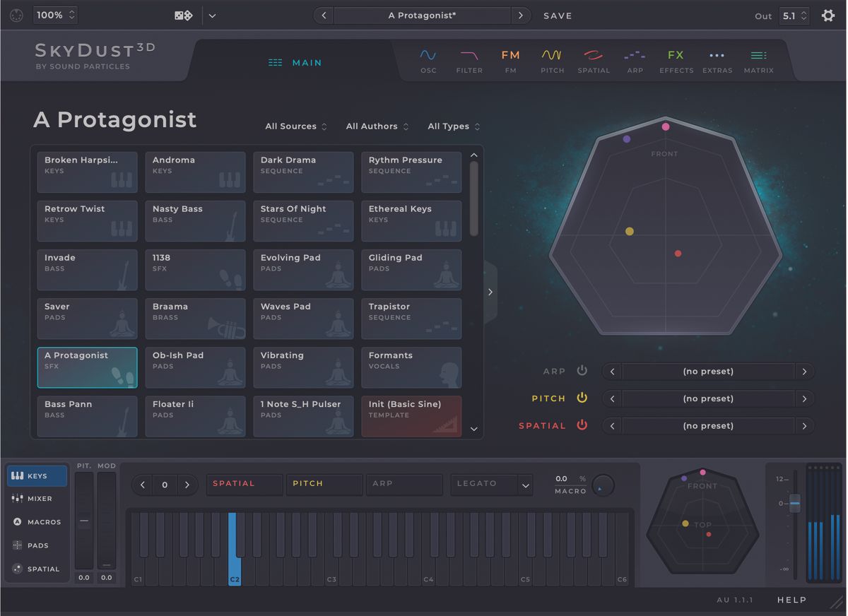This screenshot has width=848, height=616.
Task: Enable the PITCH power switch
Action: point(582,398)
